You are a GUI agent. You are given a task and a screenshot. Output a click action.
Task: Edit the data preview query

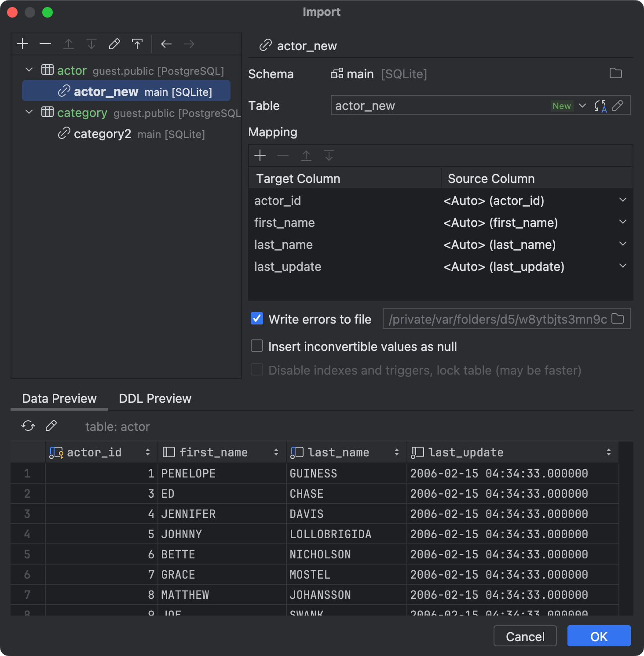51,426
